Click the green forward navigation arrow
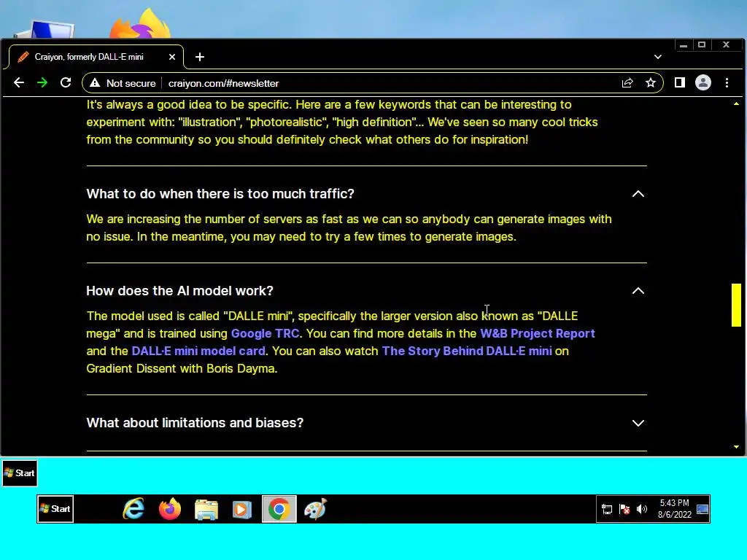Screen dimensions: 747x560 (42, 83)
